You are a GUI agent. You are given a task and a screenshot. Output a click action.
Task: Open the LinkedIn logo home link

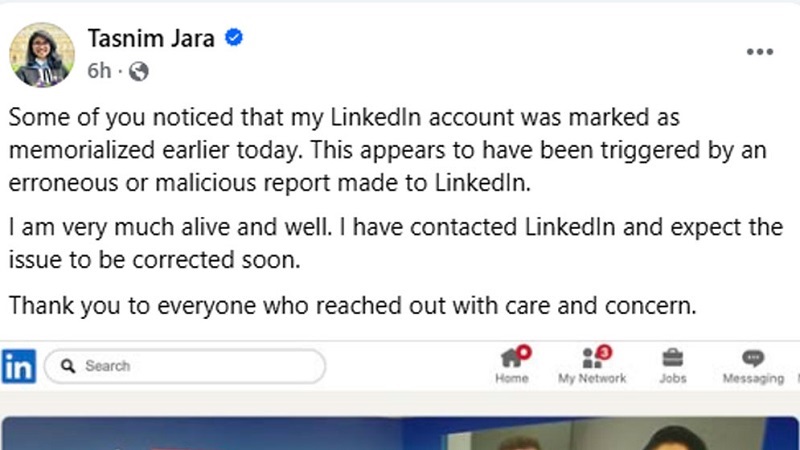click(18, 366)
